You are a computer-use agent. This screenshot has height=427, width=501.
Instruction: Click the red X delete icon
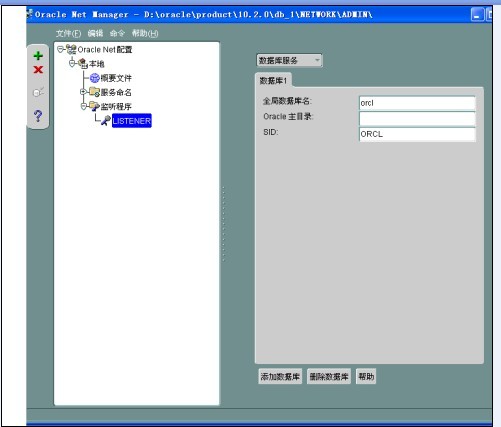tap(38, 70)
